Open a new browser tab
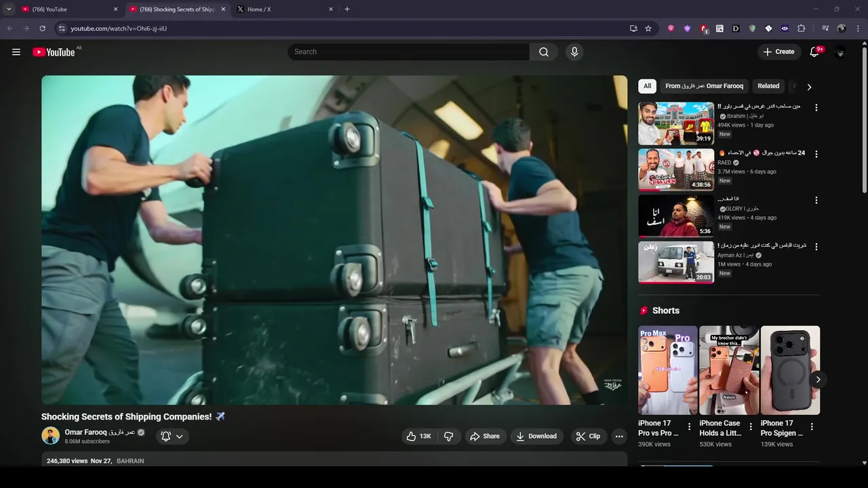Screen dimensions: 868x488 (347, 9)
